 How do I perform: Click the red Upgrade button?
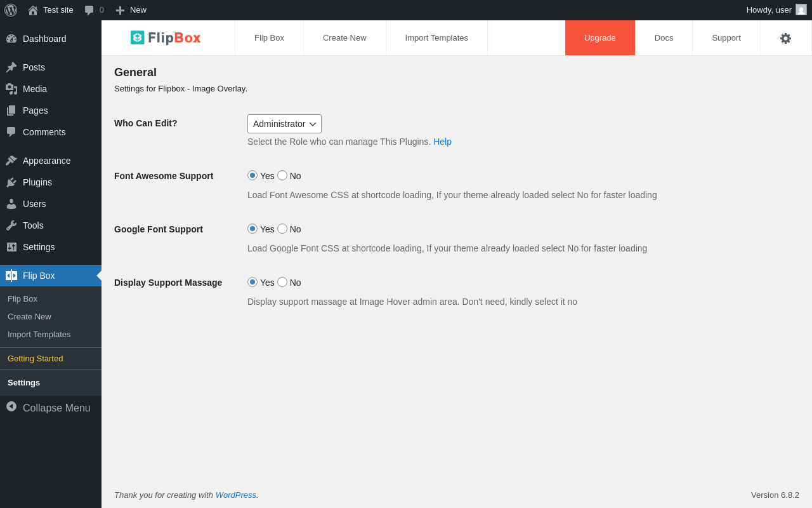tap(600, 38)
